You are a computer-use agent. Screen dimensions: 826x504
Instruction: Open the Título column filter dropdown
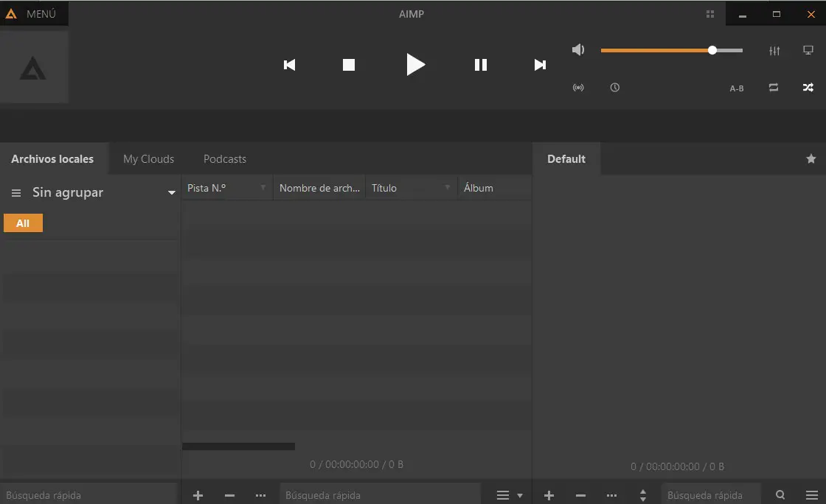click(448, 188)
